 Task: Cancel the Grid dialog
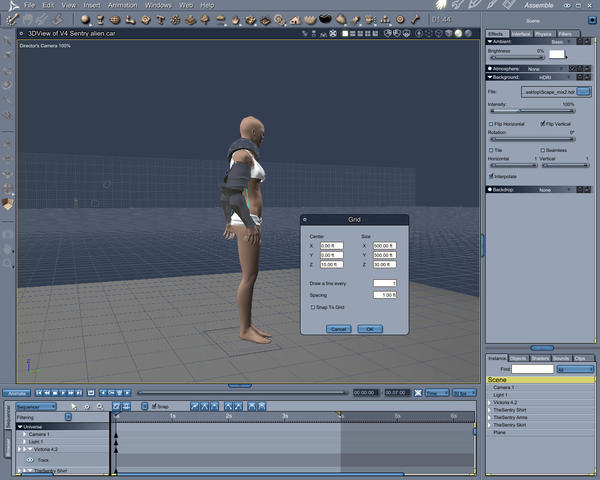(338, 328)
